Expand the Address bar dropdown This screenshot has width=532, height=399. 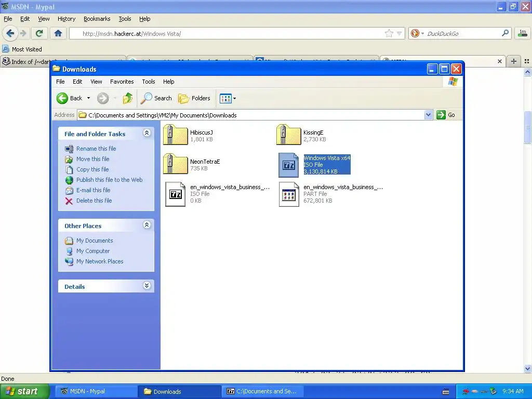pyautogui.click(x=428, y=115)
